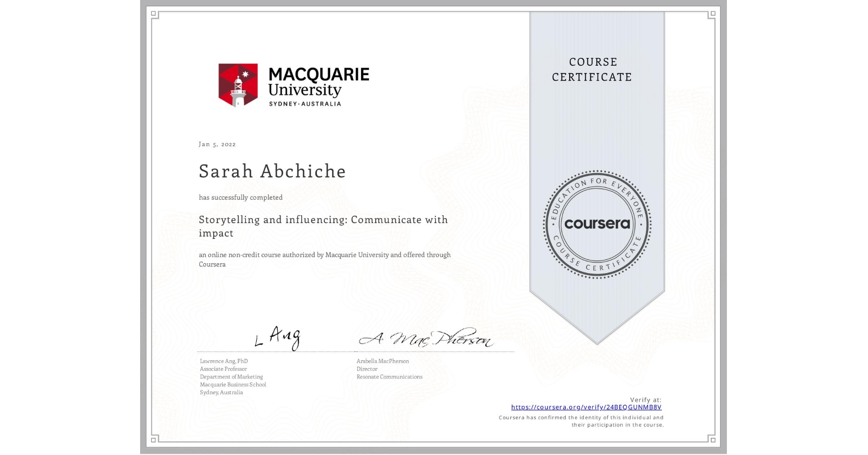This screenshot has height=455, width=868.
Task: Click the Verify at label
Action: [646, 400]
